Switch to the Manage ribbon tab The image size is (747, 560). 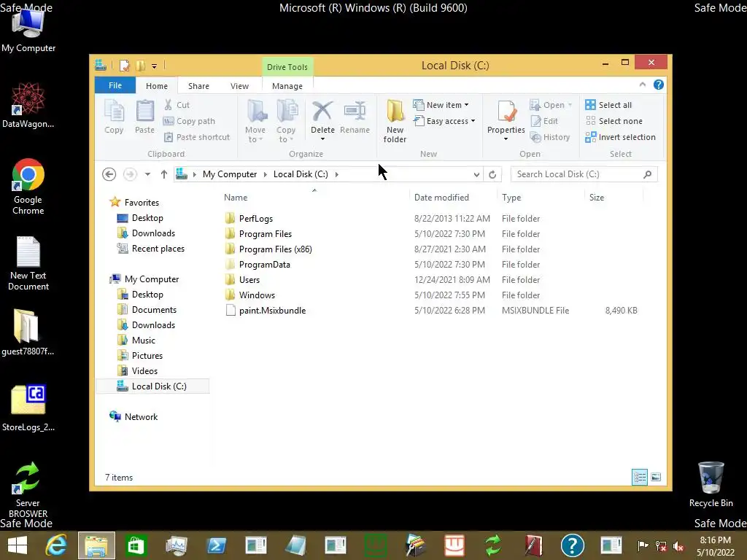(x=287, y=86)
